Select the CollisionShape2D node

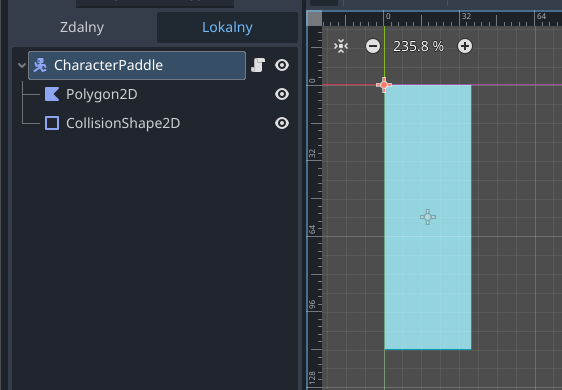[x=123, y=123]
